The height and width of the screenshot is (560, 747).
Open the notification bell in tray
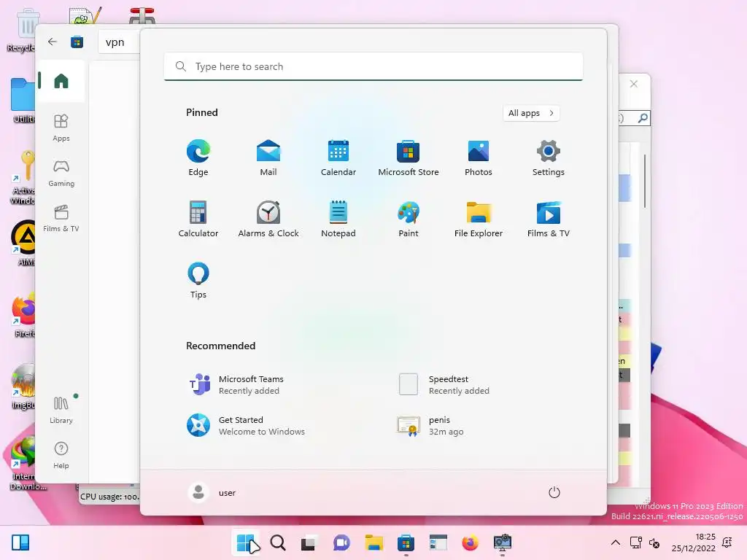pos(727,542)
